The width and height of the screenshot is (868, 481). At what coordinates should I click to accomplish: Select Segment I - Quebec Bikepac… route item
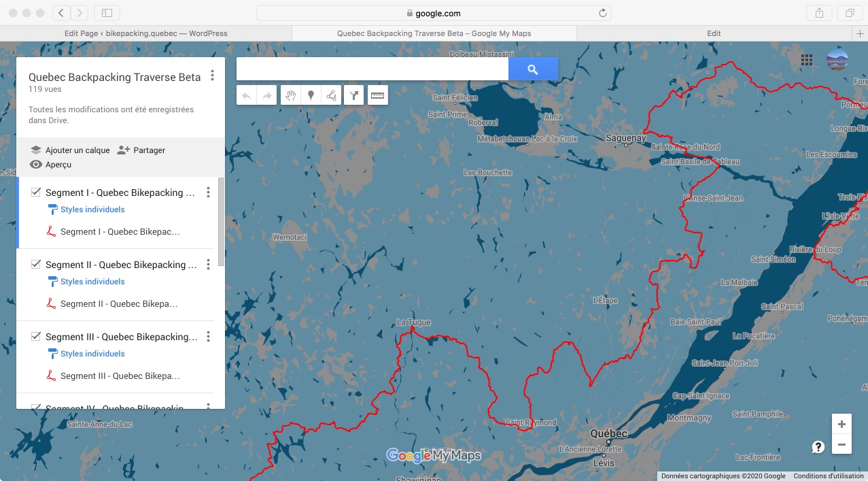[x=120, y=232]
